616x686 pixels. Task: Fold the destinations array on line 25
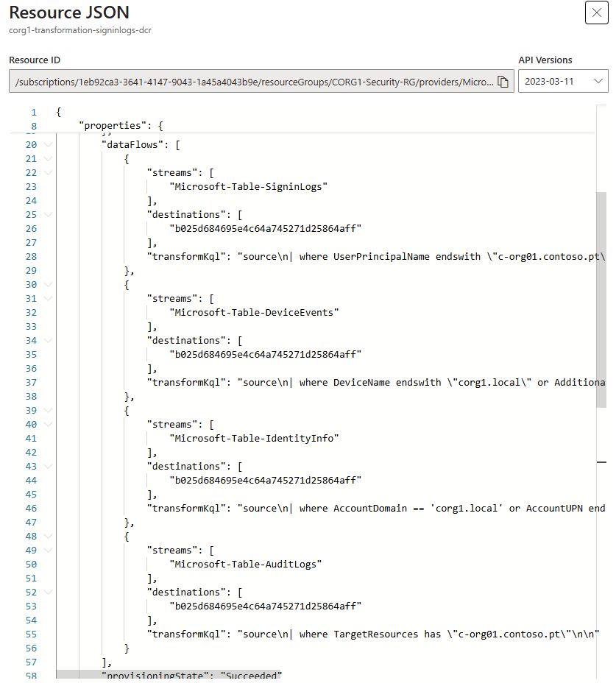pos(48,215)
